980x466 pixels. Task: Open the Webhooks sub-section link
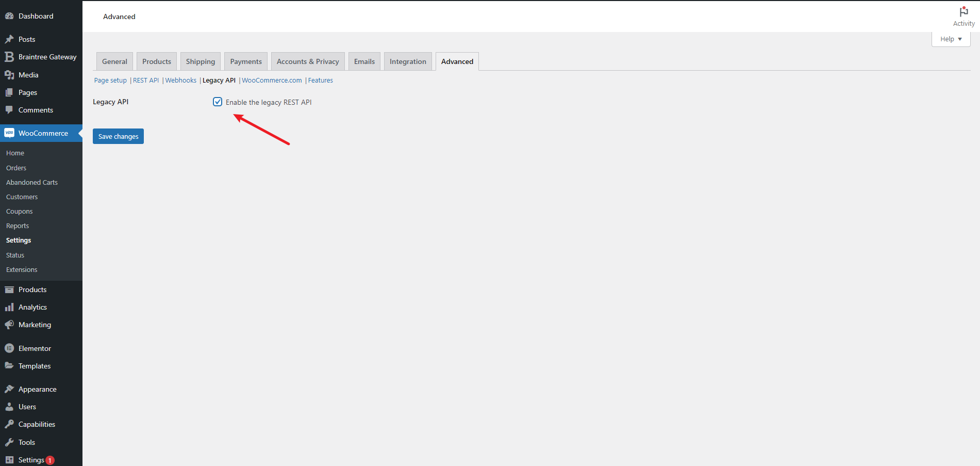tap(180, 81)
